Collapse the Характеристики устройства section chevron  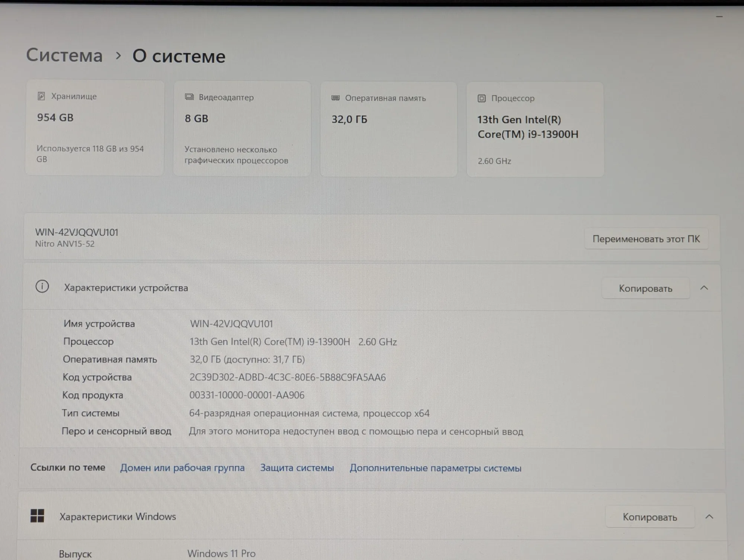(x=704, y=288)
